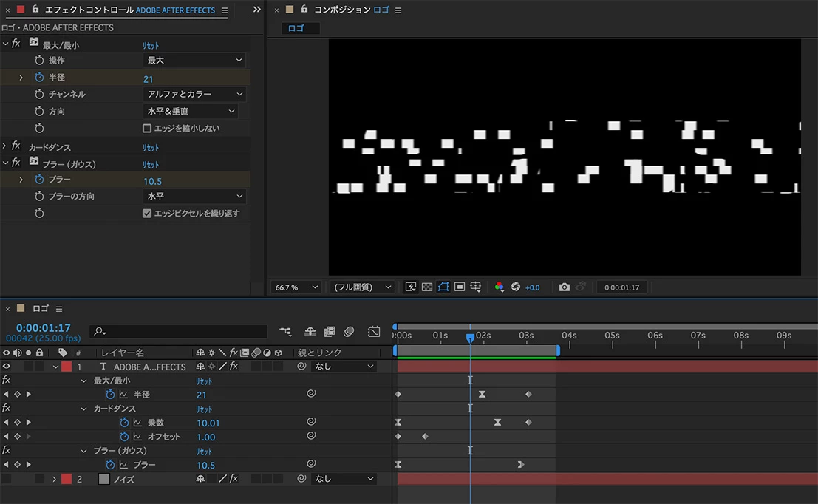Open parent dropdown for layer 1
Screen dimensions: 818x504
344,367
